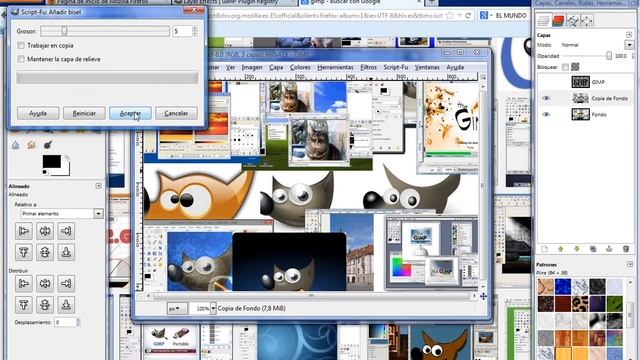This screenshot has width=640, height=360.
Task: Click duplicate layer icon
Action: (593, 249)
